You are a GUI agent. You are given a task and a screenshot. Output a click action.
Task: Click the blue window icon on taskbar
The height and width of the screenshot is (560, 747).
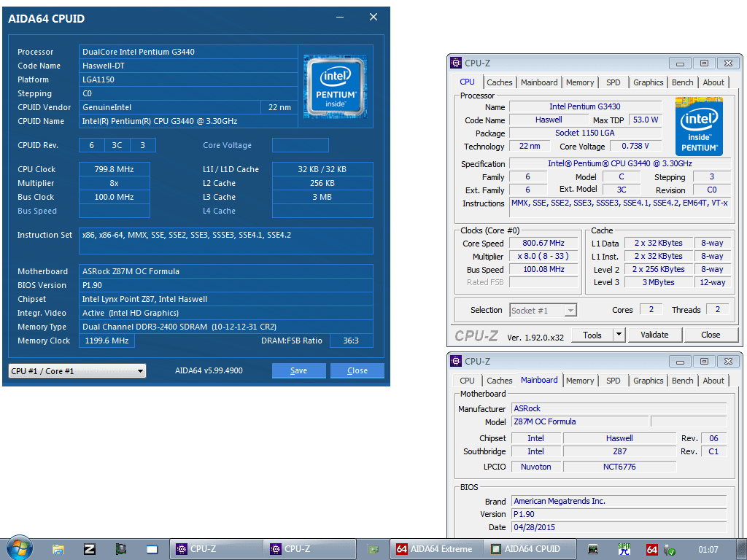[152, 550]
